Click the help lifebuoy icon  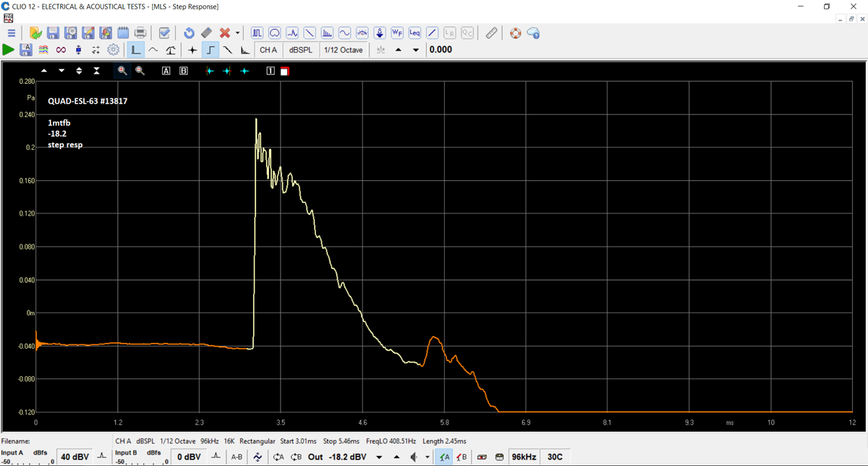(515, 33)
